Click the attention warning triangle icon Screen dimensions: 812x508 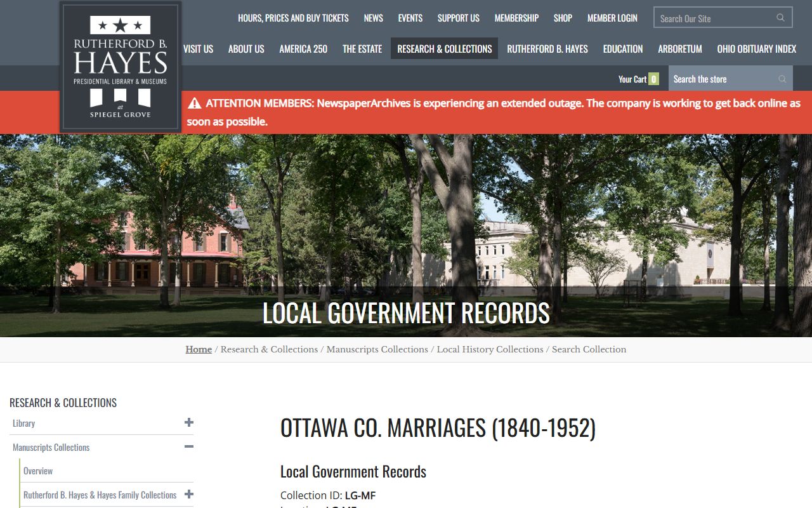tap(194, 103)
